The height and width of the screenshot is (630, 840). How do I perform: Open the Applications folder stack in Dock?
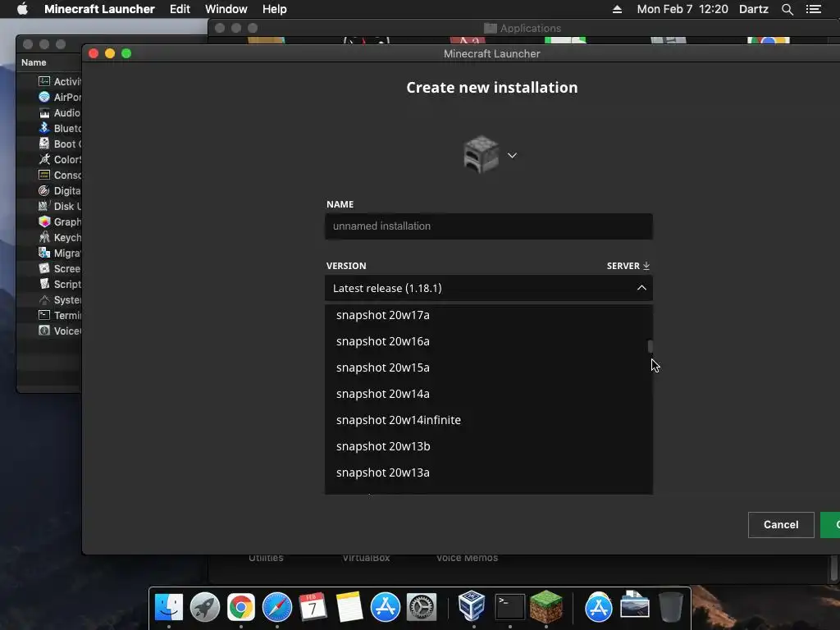click(598, 607)
